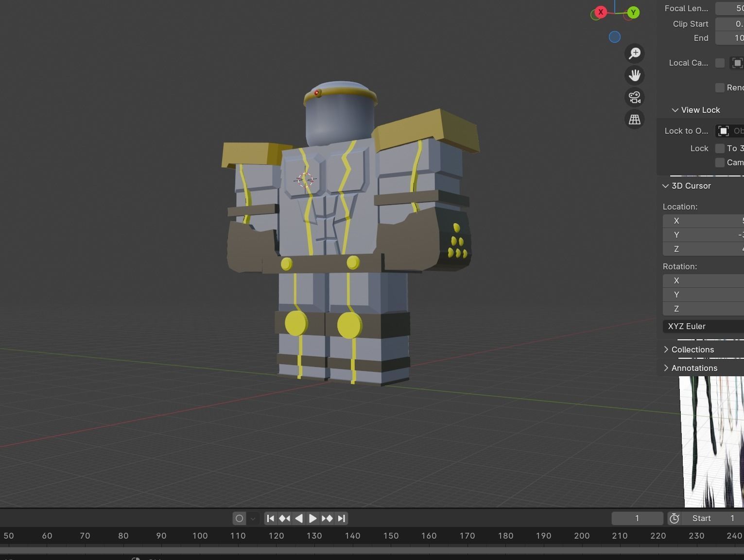Click the current frame field showing 1
This screenshot has height=560, width=744.
[x=637, y=519]
